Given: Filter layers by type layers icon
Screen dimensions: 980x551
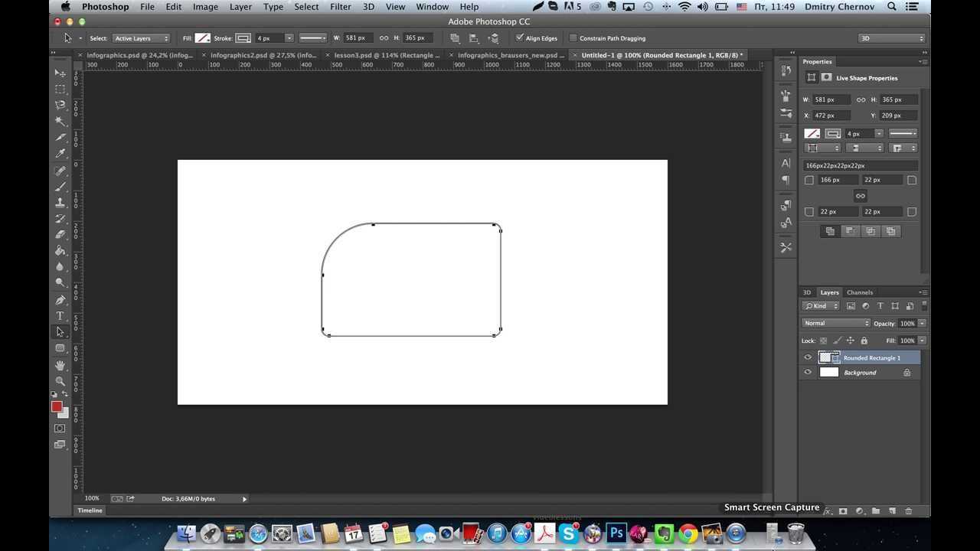Looking at the screenshot, I should (x=880, y=306).
